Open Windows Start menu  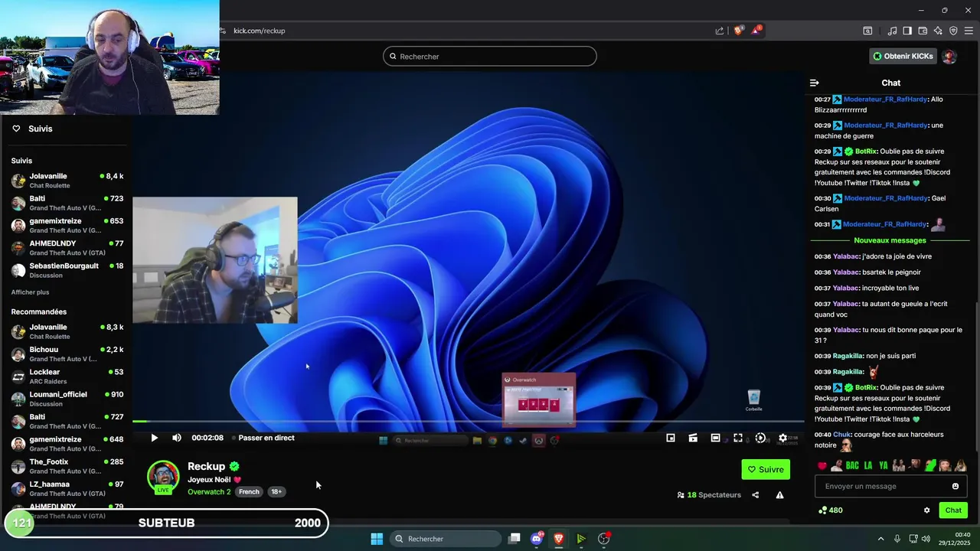tap(377, 539)
